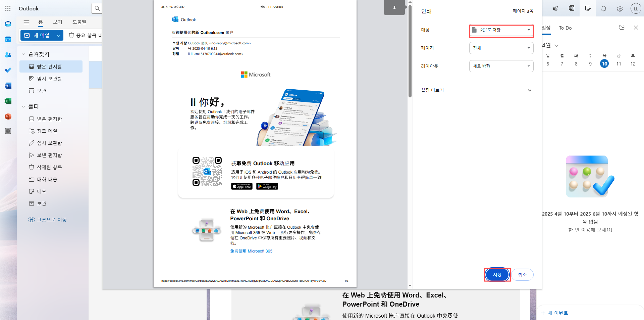Select the People app icon

(x=8, y=55)
